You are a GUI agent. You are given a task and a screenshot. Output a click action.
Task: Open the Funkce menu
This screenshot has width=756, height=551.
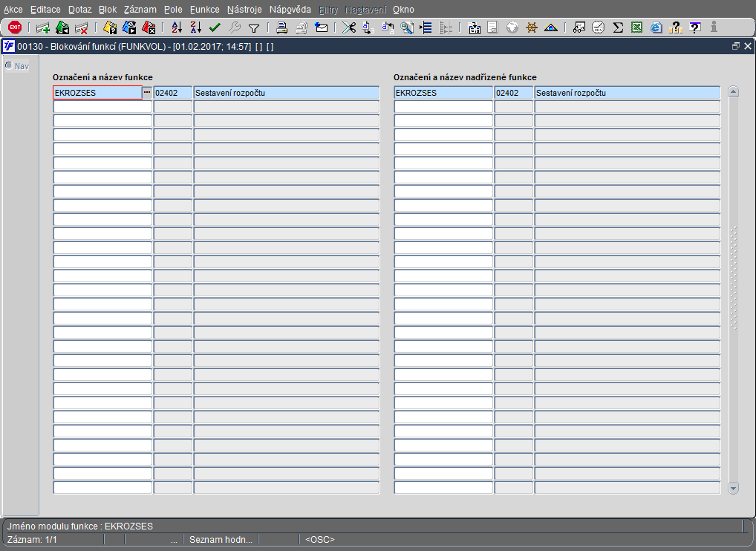[204, 10]
